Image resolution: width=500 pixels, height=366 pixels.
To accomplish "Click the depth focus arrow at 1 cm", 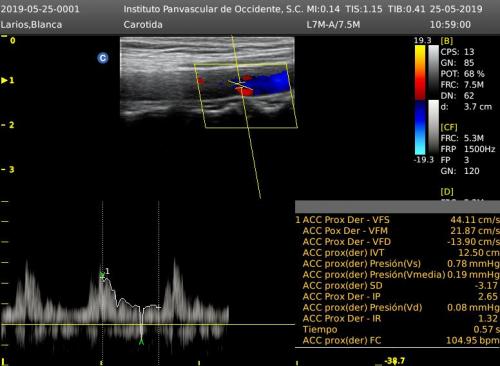I will click(4, 80).
